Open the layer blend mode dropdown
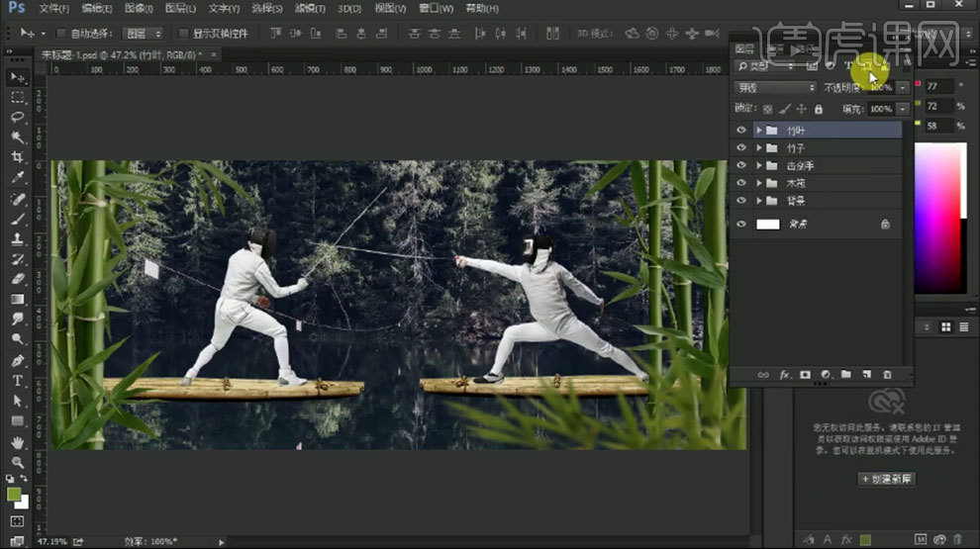This screenshot has height=549, width=980. coord(775,87)
